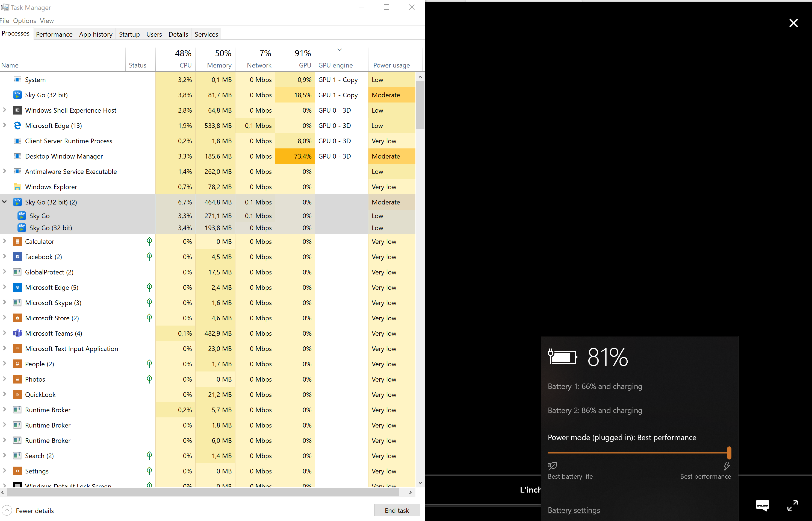Click the Microsoft Edge (13) process icon
The image size is (812, 521).
click(x=17, y=125)
